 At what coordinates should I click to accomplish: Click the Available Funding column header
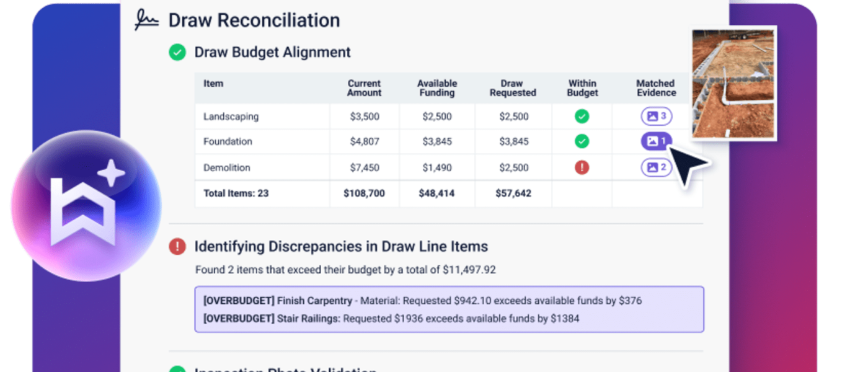pyautogui.click(x=436, y=88)
